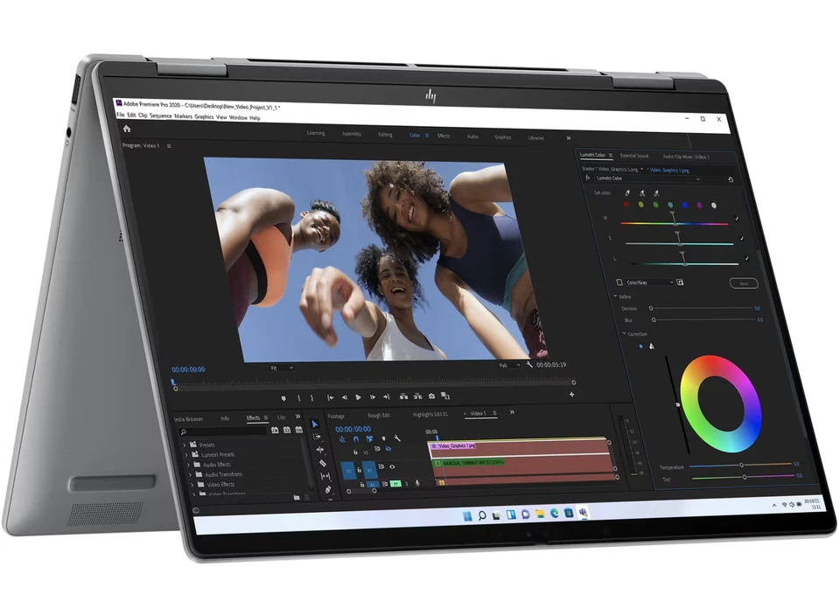Select the Set color eyedropper
The width and height of the screenshot is (840, 616).
(627, 192)
